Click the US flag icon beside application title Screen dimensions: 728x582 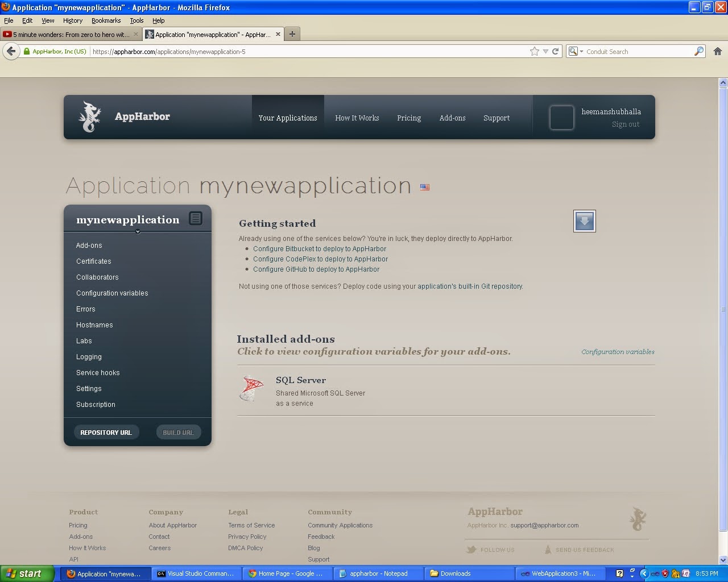[x=425, y=187]
